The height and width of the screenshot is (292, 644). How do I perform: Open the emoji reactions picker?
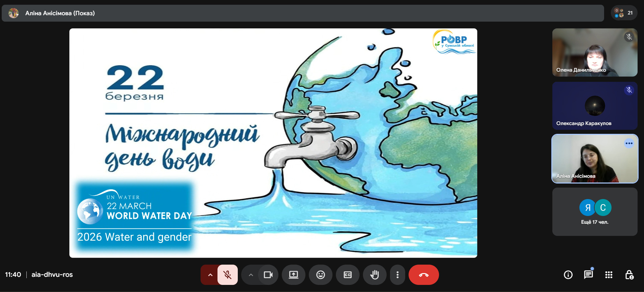point(320,275)
